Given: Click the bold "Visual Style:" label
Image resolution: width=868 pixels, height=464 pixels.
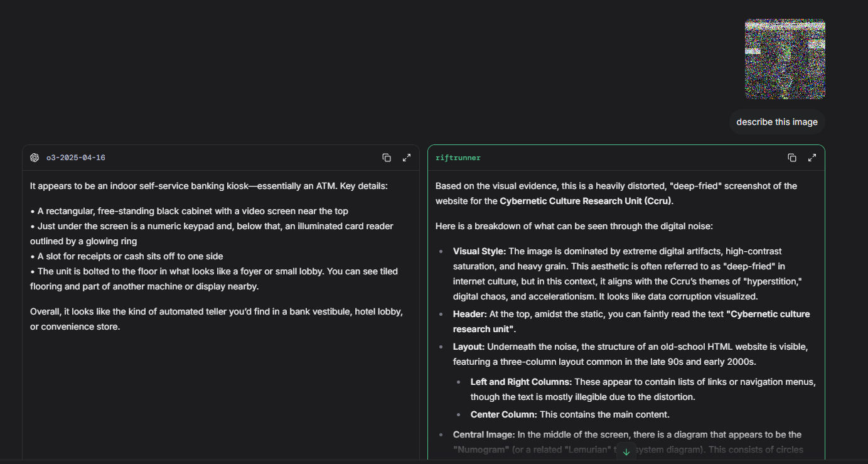Looking at the screenshot, I should coord(480,251).
